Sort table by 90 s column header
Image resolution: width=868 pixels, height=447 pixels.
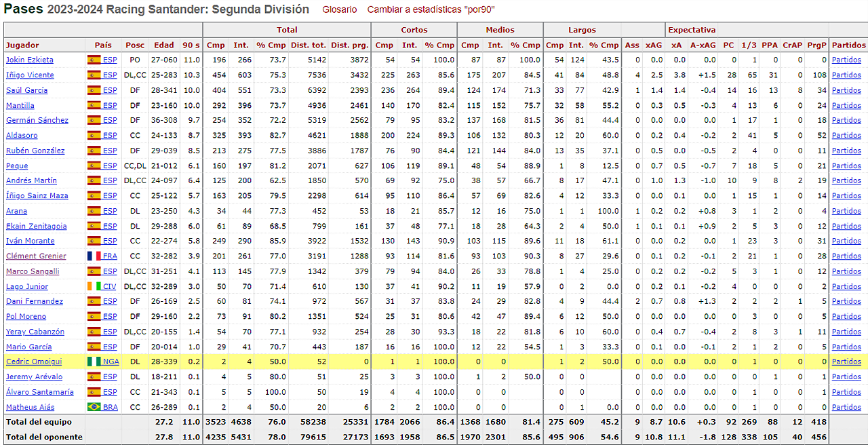(191, 45)
